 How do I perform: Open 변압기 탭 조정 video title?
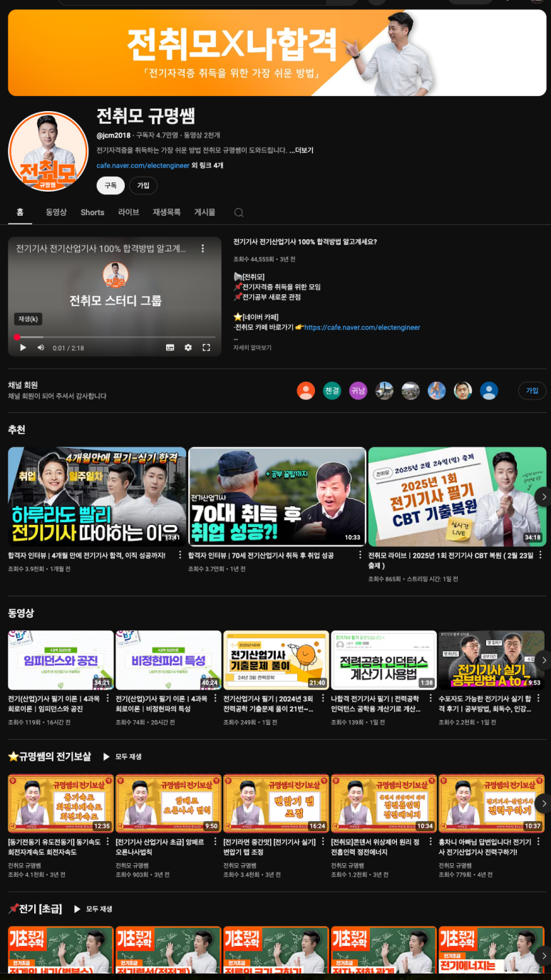pyautogui.click(x=269, y=847)
